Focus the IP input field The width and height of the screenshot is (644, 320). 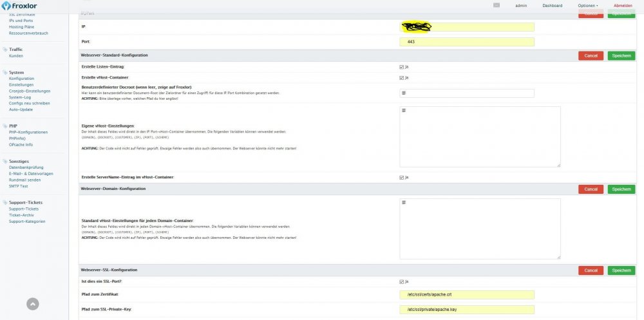(x=466, y=27)
